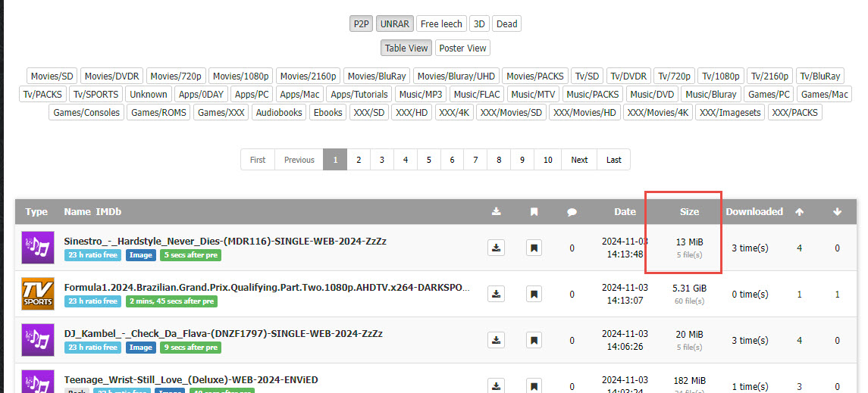
Task: Toggle the P2P filter
Action: tap(361, 23)
